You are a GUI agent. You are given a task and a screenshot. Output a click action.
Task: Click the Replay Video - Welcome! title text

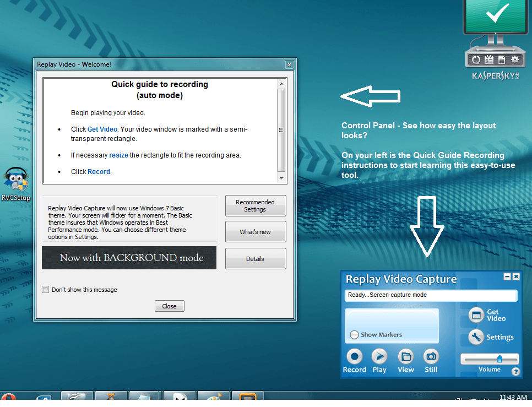click(74, 64)
